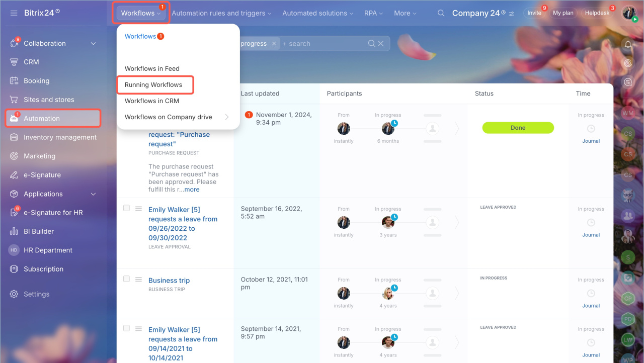The height and width of the screenshot is (363, 644).
Task: Open Automation section in sidebar
Action: point(53,118)
